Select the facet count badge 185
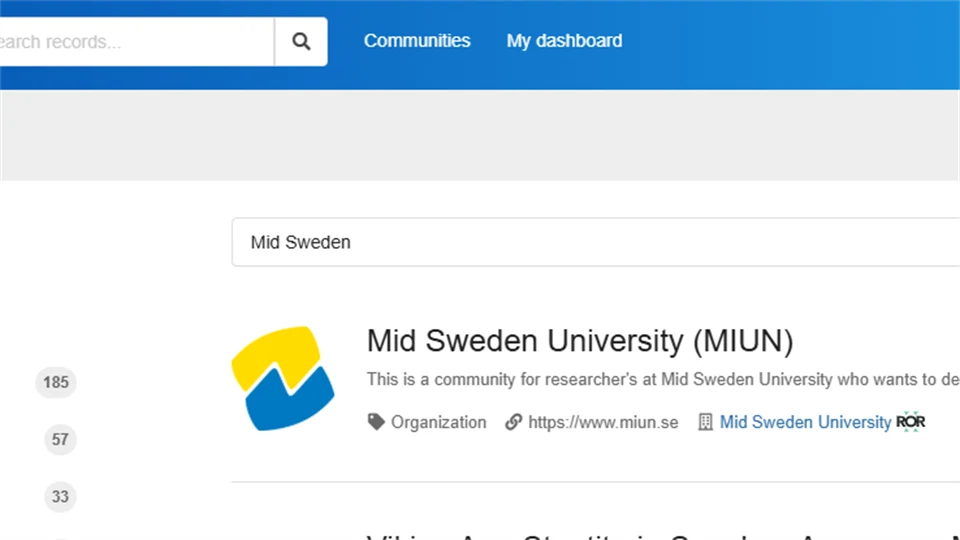The height and width of the screenshot is (540, 960). (56, 382)
